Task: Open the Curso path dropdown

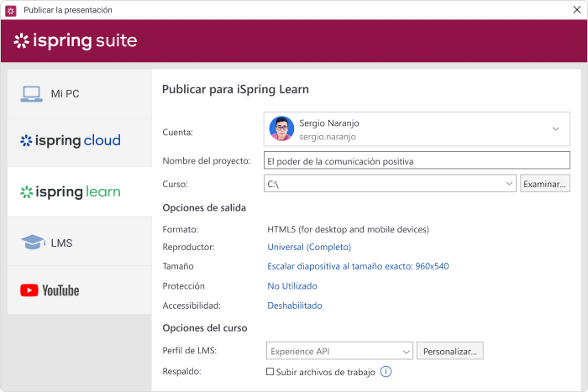Action: 509,184
